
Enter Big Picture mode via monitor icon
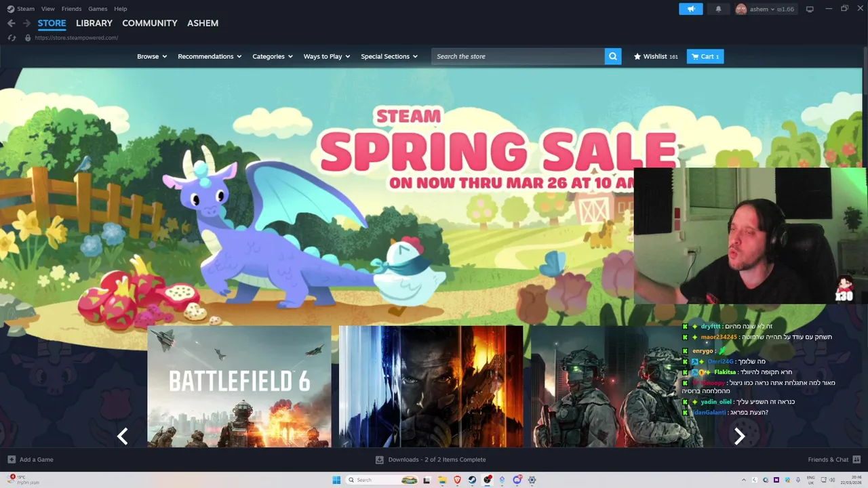[810, 9]
